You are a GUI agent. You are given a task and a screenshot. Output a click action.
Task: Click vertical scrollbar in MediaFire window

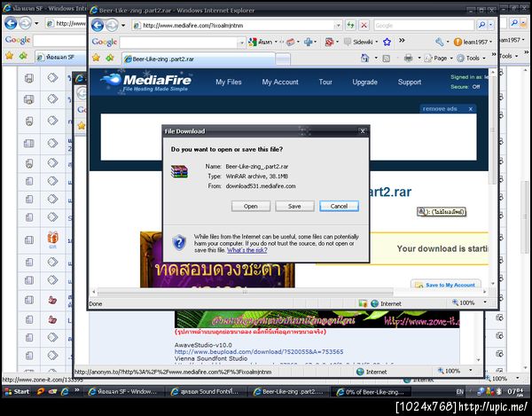click(493, 130)
